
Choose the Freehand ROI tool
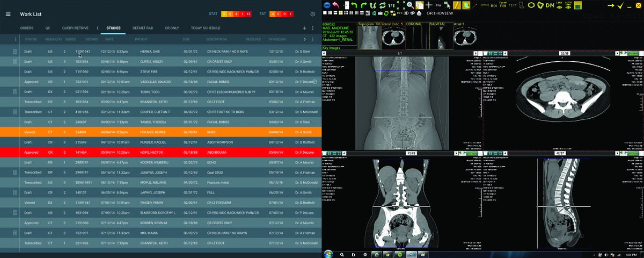point(503,4)
